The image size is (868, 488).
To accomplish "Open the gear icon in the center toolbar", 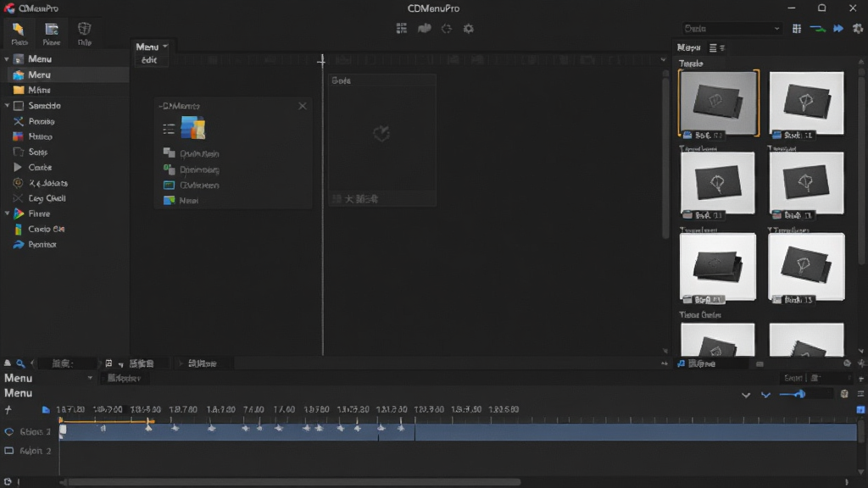I will (468, 28).
